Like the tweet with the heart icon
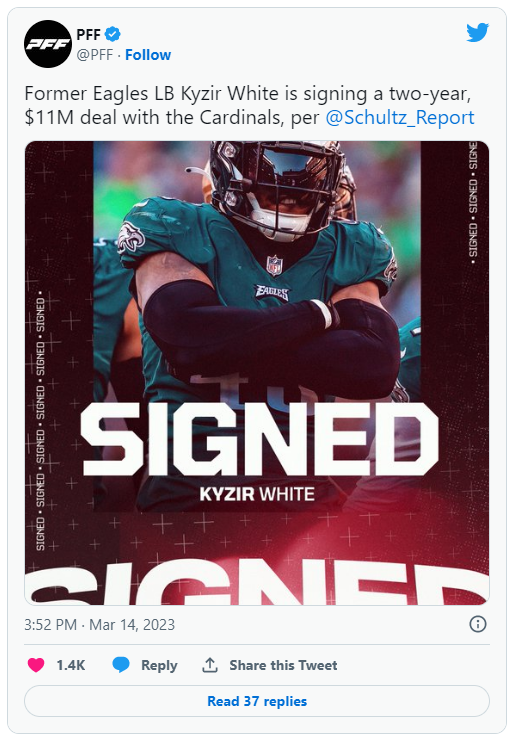511x738 pixels. pyautogui.click(x=36, y=665)
